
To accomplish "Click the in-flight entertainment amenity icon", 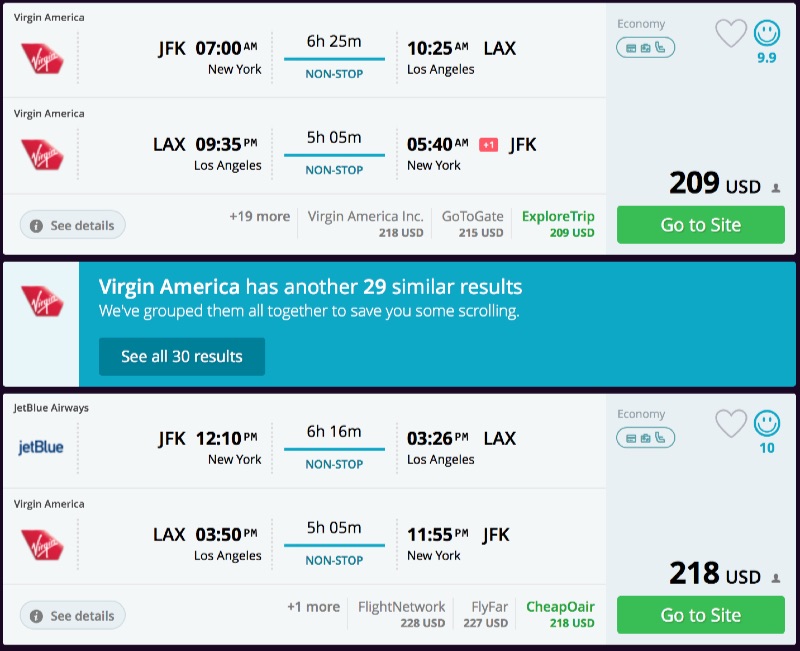I will pos(632,46).
